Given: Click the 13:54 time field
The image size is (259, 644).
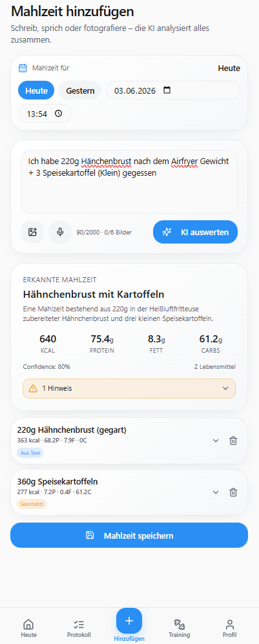Looking at the screenshot, I should [x=45, y=114].
